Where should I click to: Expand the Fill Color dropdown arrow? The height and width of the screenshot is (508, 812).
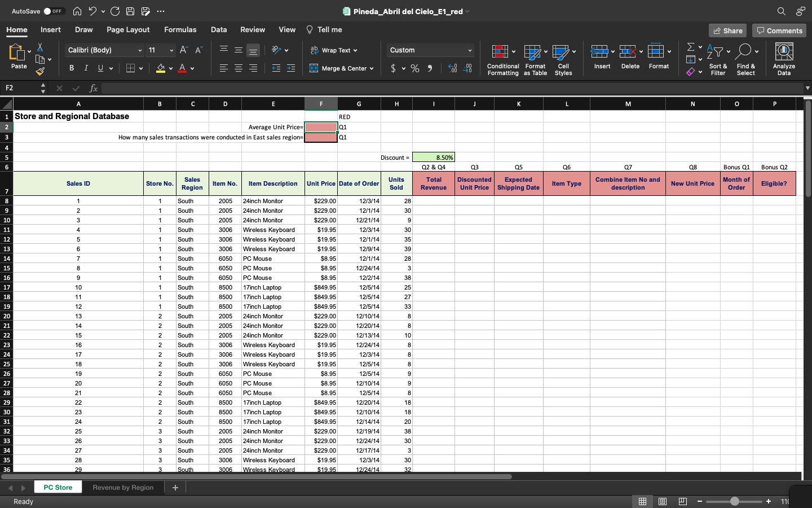click(171, 68)
